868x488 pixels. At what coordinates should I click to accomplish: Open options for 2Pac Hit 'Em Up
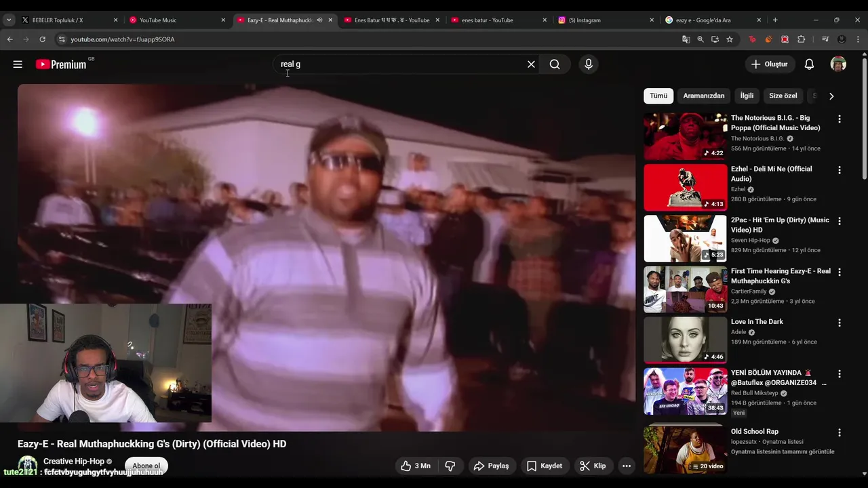(x=839, y=221)
